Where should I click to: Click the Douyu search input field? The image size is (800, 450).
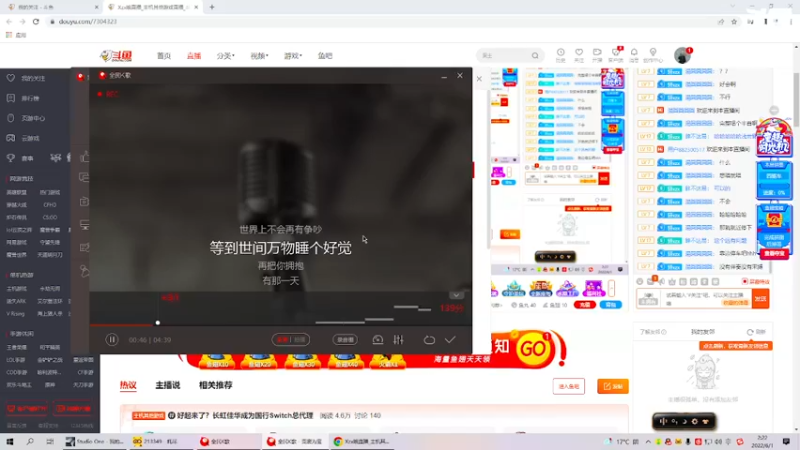click(x=504, y=56)
